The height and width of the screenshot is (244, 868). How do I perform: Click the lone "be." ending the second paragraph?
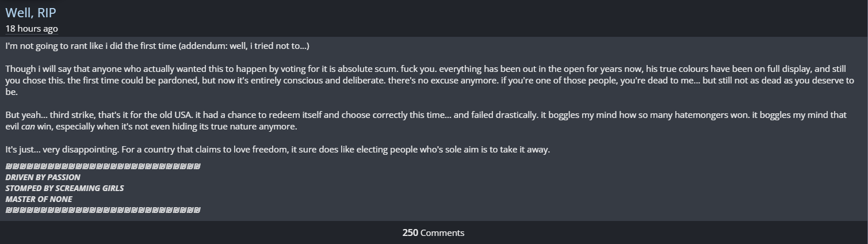(x=12, y=92)
